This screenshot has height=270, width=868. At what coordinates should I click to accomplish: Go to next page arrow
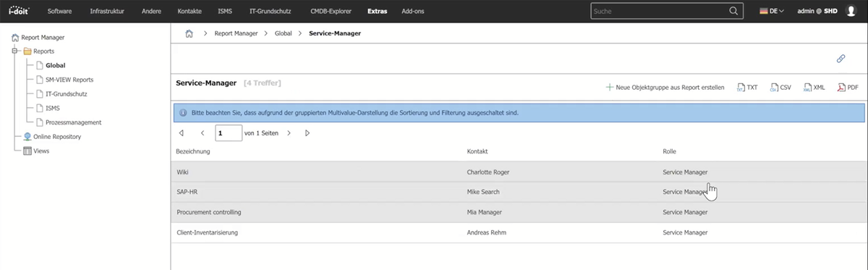[289, 133]
